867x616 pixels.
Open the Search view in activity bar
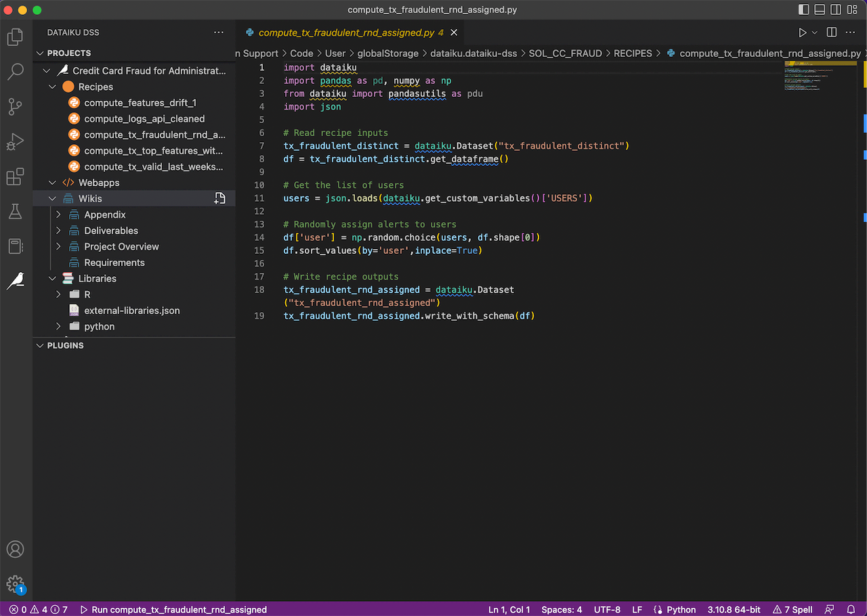click(x=15, y=71)
